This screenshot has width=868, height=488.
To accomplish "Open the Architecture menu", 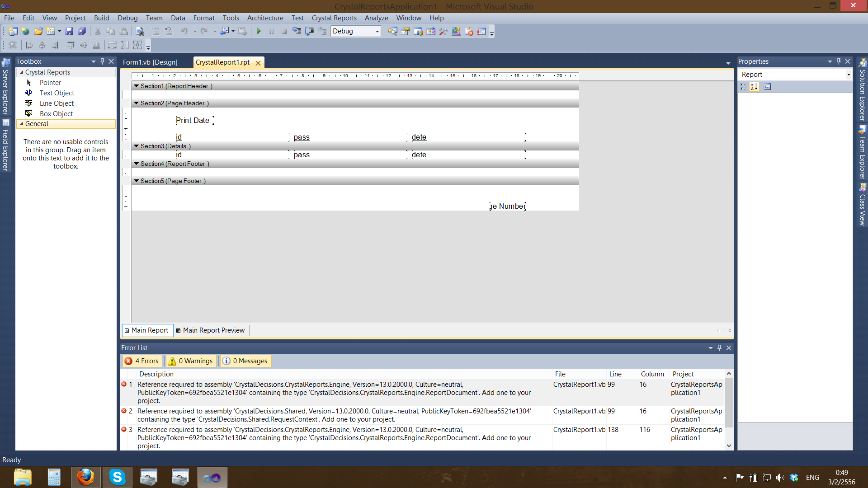I will click(x=265, y=18).
